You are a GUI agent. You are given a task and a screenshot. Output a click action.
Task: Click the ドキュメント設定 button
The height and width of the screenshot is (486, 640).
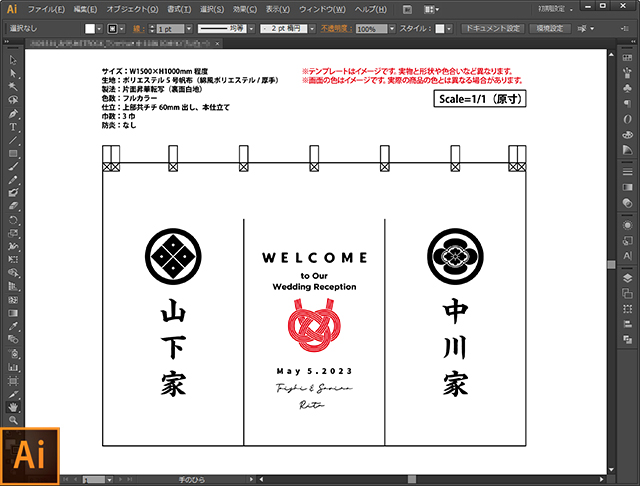pyautogui.click(x=493, y=29)
